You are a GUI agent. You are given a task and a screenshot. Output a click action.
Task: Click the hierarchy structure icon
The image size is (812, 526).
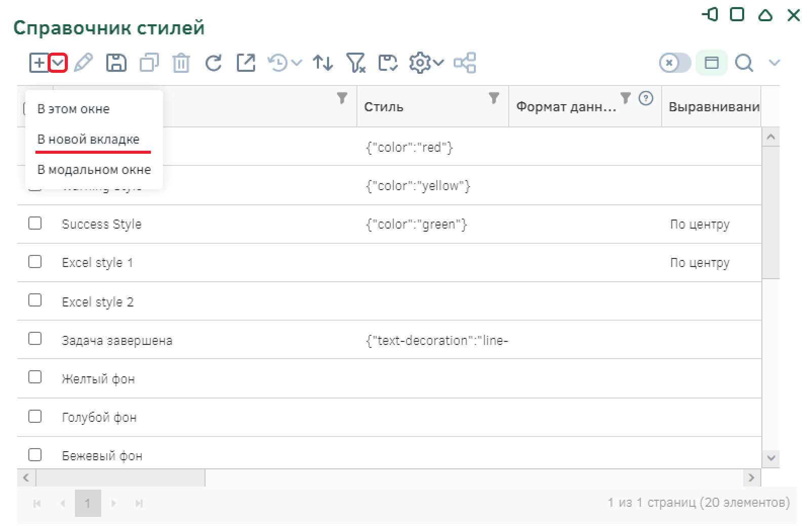465,63
